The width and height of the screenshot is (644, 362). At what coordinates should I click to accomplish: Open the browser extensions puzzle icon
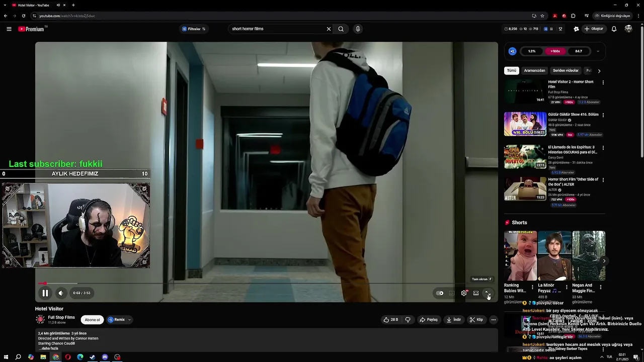pos(573,16)
